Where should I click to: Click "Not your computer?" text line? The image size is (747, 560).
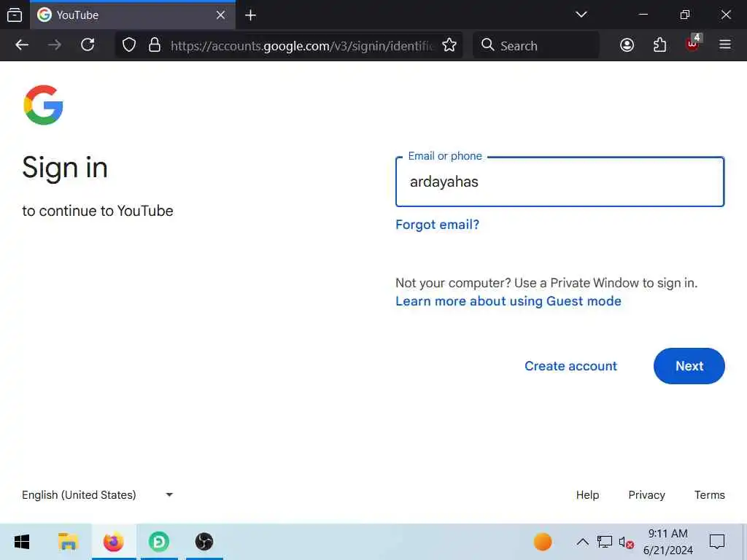click(x=546, y=283)
